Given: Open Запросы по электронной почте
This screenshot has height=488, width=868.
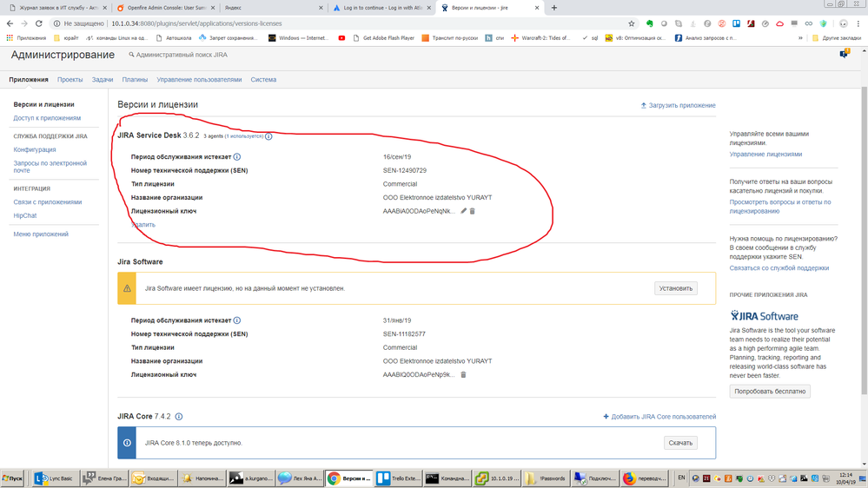Looking at the screenshot, I should point(50,167).
